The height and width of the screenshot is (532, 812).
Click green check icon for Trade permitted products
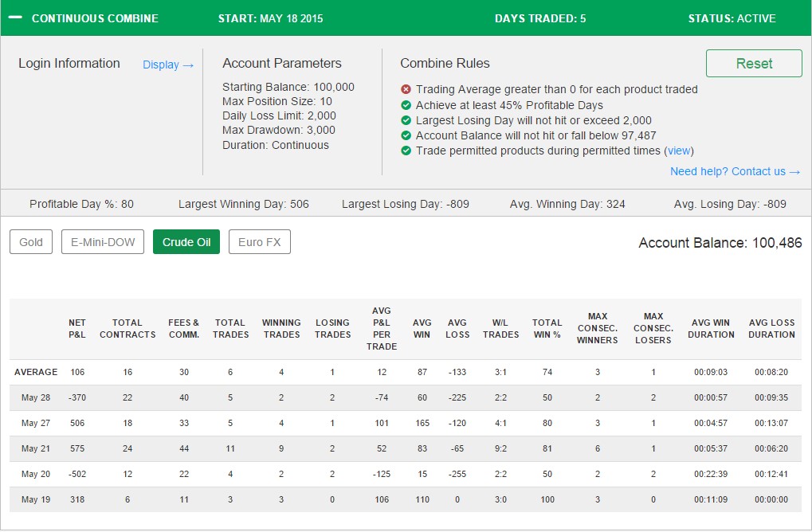point(406,151)
